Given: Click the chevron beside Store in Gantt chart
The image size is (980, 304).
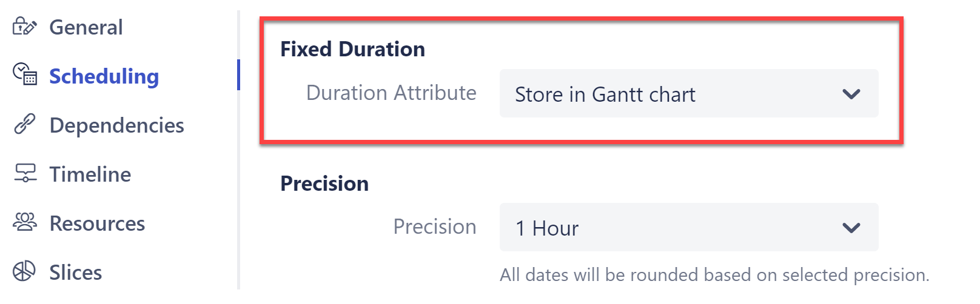Looking at the screenshot, I should [851, 94].
